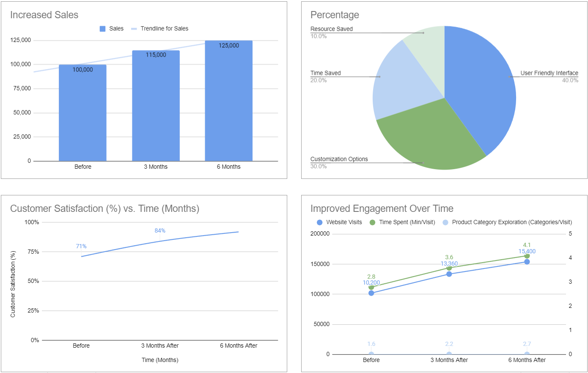Click the 'Improved Engagement Over Time' title
The image size is (588, 373).
[382, 209]
